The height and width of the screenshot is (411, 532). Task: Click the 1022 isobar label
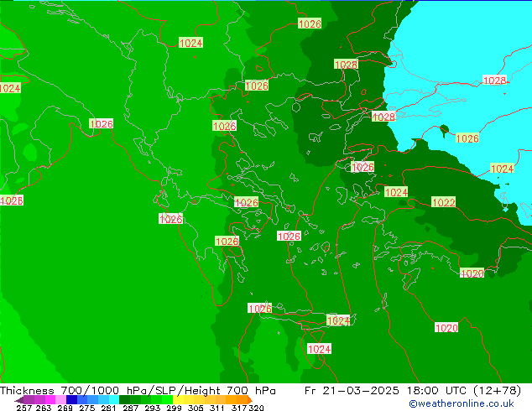443,202
